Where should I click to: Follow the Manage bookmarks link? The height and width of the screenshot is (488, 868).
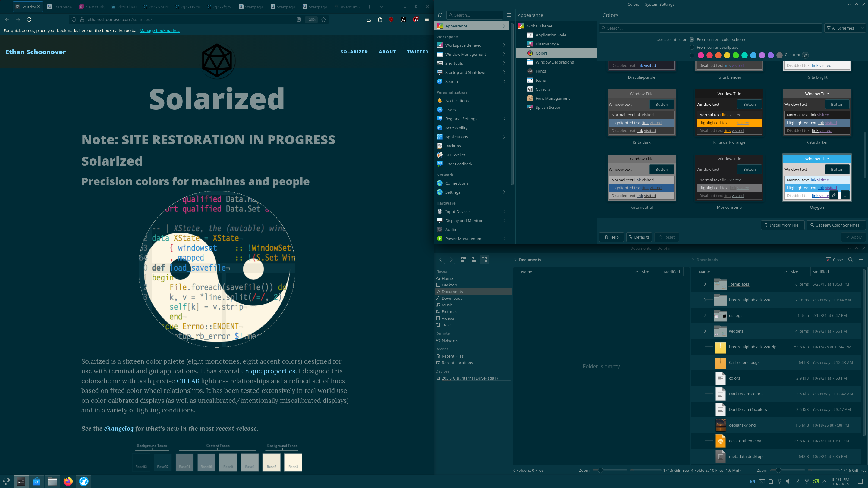160,30
